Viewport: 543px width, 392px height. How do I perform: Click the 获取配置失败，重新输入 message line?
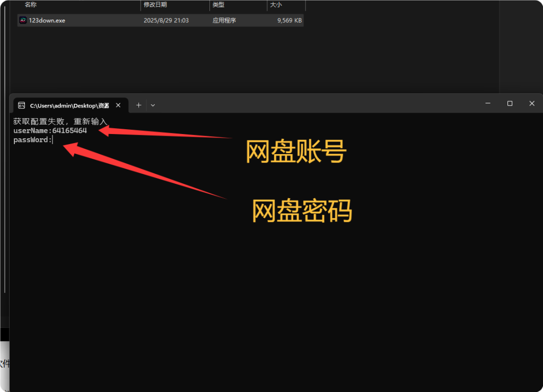point(60,121)
